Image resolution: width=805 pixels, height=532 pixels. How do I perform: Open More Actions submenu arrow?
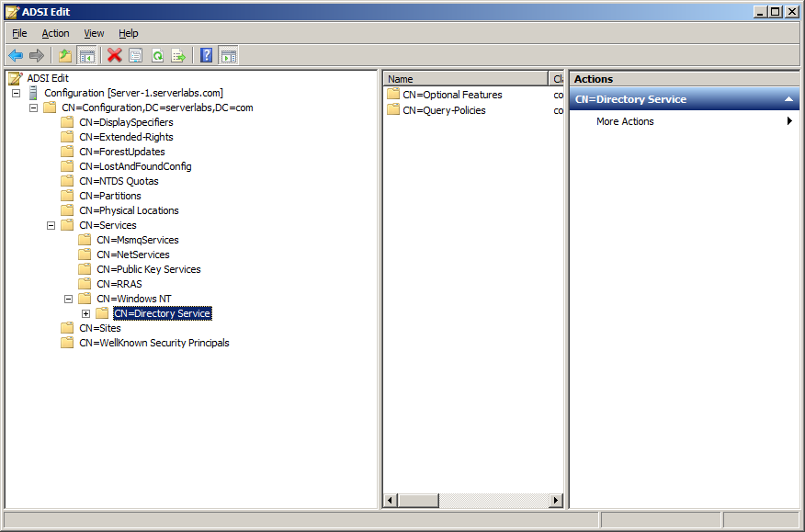789,121
